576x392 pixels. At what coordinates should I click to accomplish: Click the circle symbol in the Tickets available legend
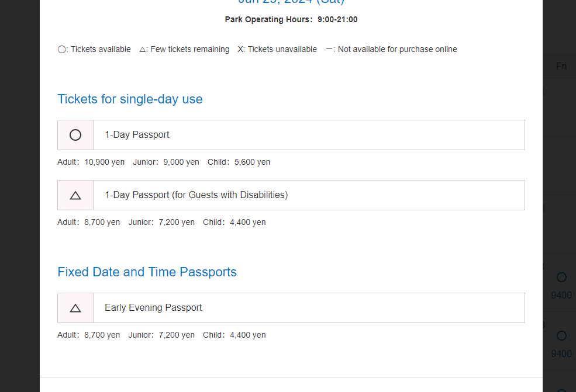tap(62, 50)
